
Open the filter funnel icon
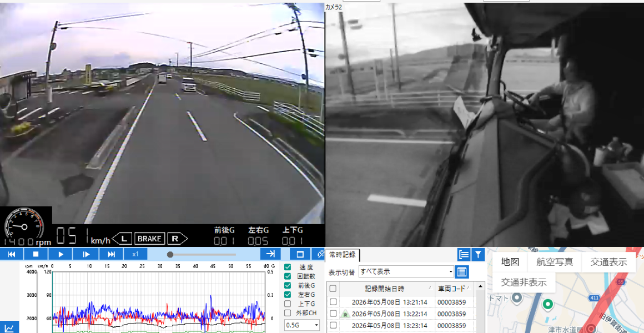478,255
